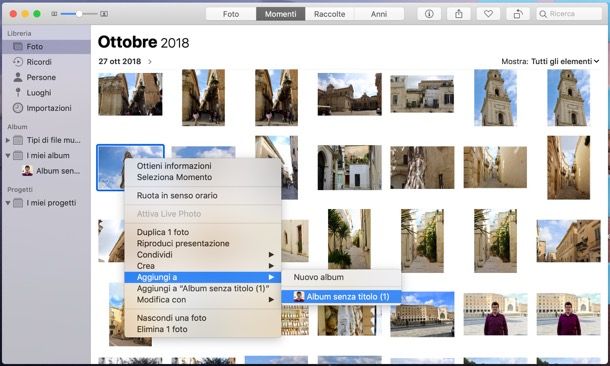Image resolution: width=610 pixels, height=366 pixels.
Task: Choose Seleziona Momento menu item
Action: [203, 177]
